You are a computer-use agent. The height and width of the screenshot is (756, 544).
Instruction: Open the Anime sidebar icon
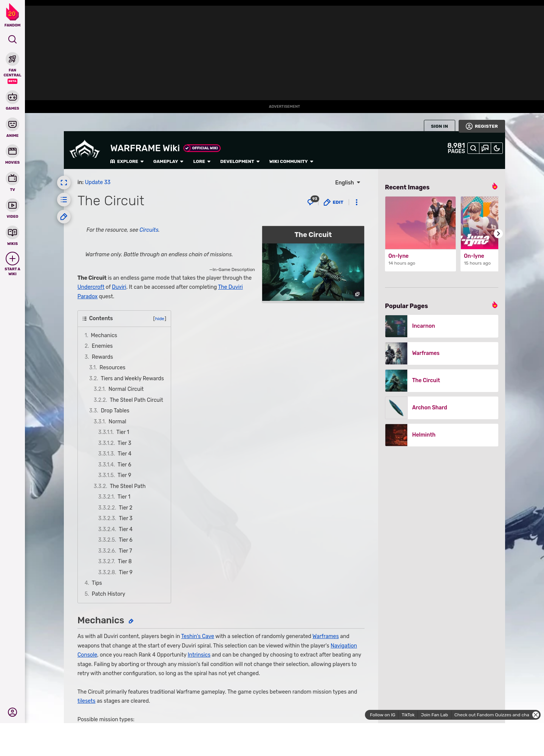coord(12,124)
